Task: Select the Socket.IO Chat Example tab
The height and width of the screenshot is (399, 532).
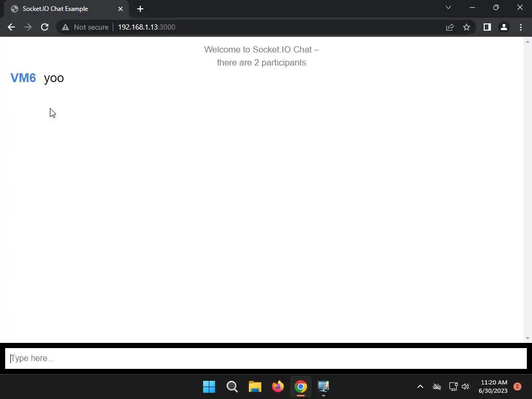Action: pos(66,9)
